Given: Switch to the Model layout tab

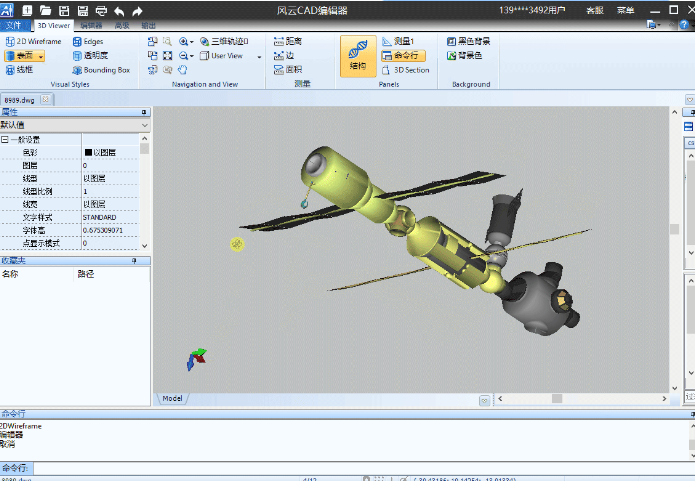Looking at the screenshot, I should [x=172, y=398].
